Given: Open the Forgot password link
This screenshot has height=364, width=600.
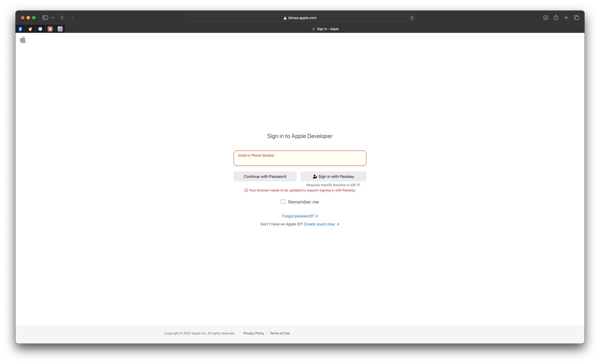Looking at the screenshot, I should [300, 216].
